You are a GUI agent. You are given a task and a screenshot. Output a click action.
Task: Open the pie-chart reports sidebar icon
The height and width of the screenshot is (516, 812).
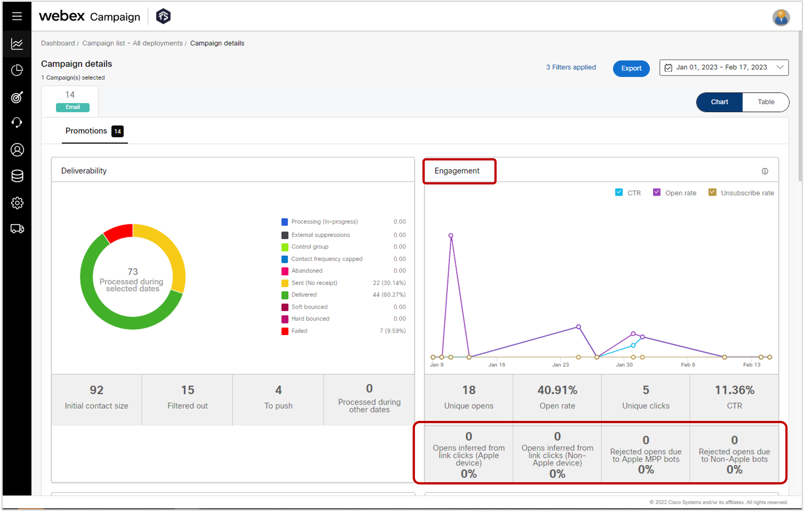click(17, 70)
